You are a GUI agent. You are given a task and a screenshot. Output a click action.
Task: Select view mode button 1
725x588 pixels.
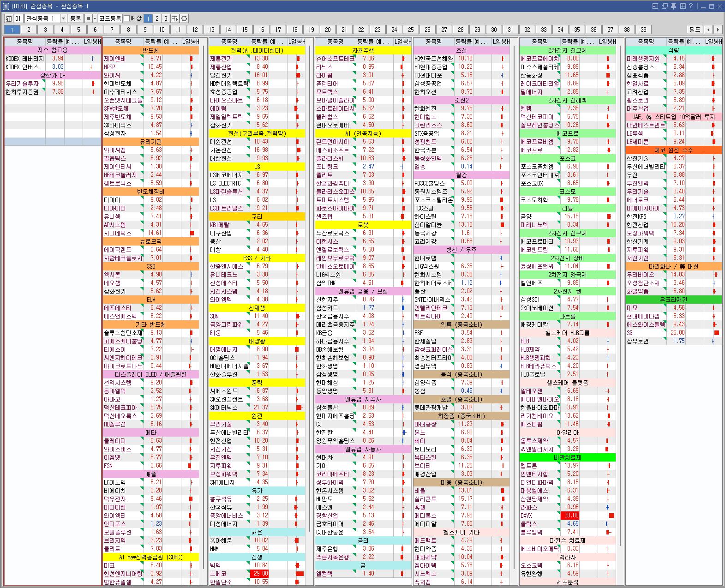[148, 18]
